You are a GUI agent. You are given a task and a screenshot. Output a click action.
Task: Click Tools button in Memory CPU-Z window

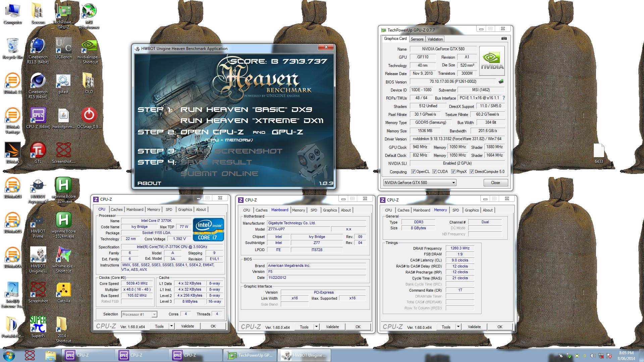446,327
